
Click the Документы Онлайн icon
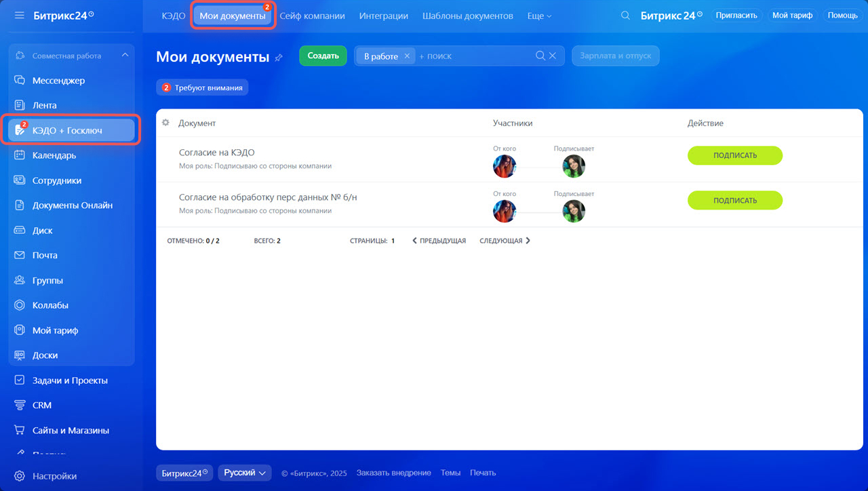click(x=20, y=205)
